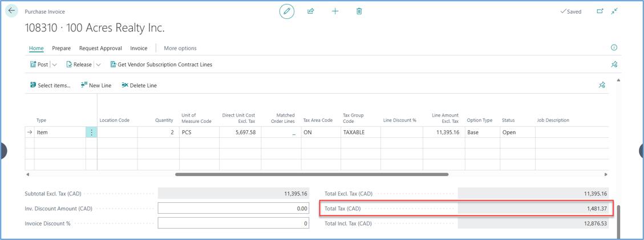Click Delete Line

(x=139, y=85)
